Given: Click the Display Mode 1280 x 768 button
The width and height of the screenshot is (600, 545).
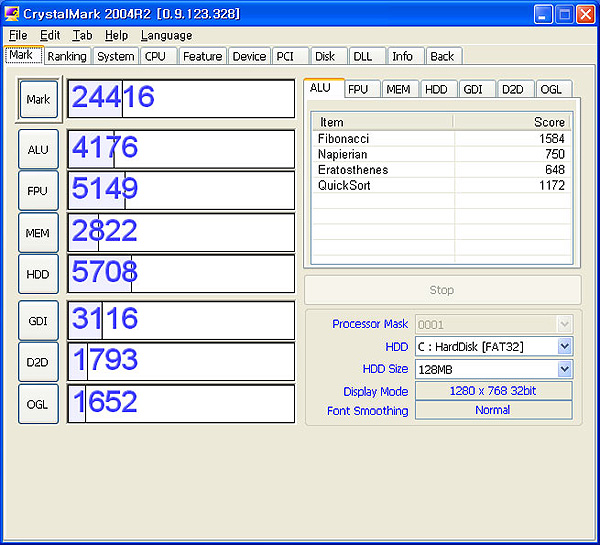Looking at the screenshot, I should point(494,391).
